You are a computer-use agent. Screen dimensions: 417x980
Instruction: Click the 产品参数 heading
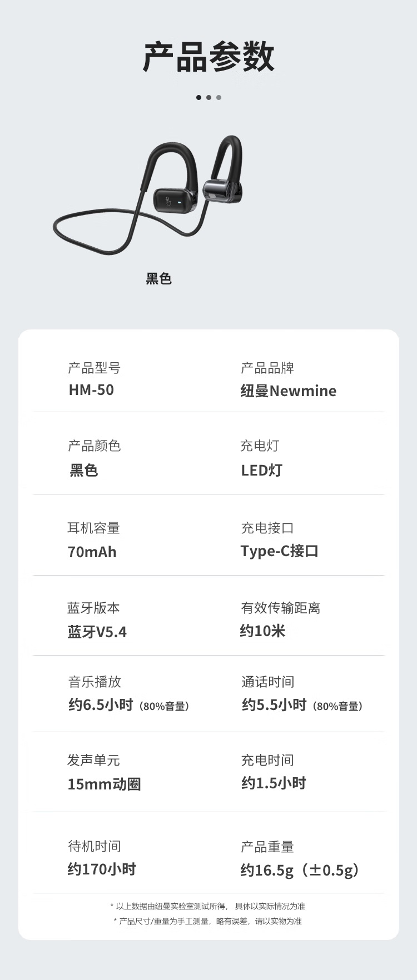tap(209, 57)
